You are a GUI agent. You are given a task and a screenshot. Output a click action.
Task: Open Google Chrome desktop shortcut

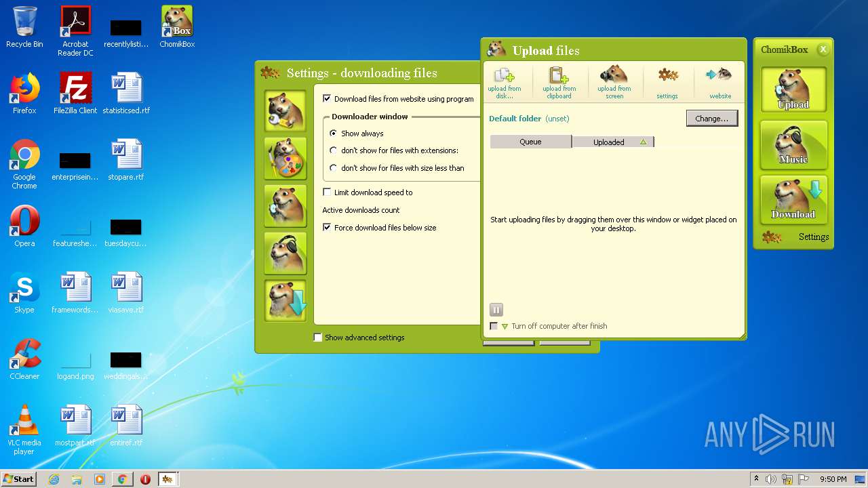point(24,164)
